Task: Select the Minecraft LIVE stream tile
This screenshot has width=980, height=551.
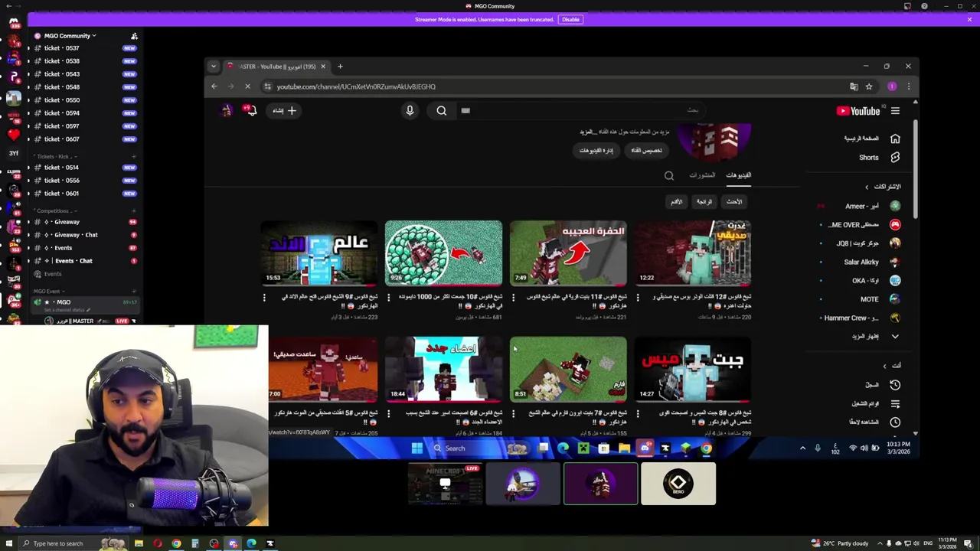Action: (445, 484)
